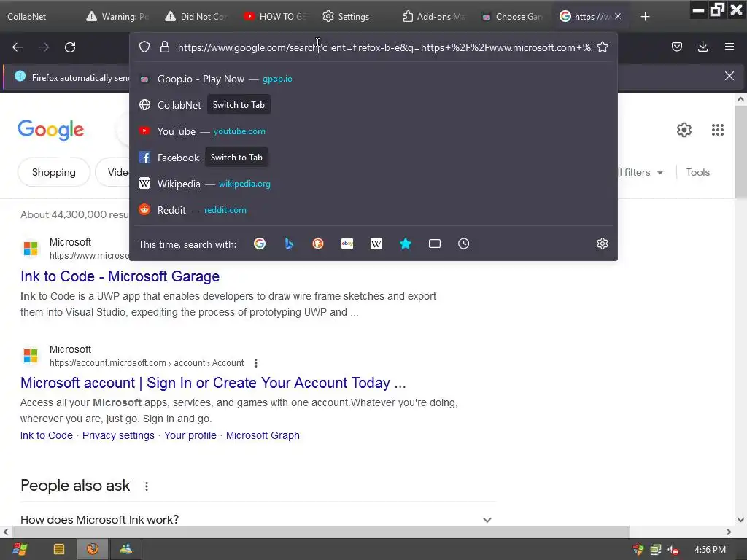The width and height of the screenshot is (747, 560).
Task: Open the Windows Start button
Action: [x=20, y=550]
